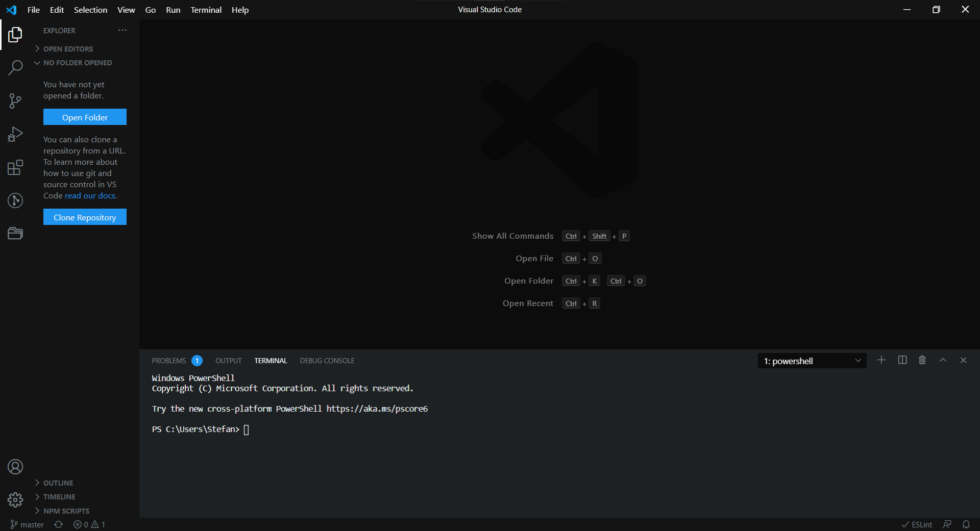
Task: Click the Open Folder button
Action: 85,117
